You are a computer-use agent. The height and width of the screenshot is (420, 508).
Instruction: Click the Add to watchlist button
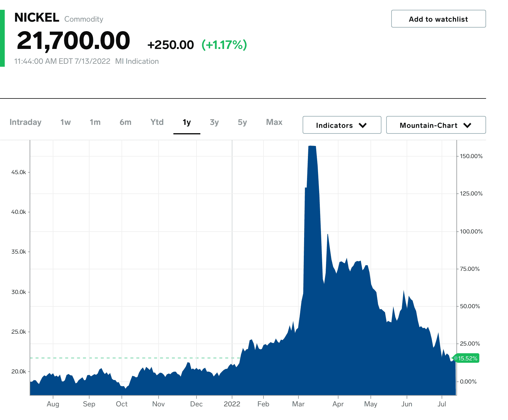point(438,19)
